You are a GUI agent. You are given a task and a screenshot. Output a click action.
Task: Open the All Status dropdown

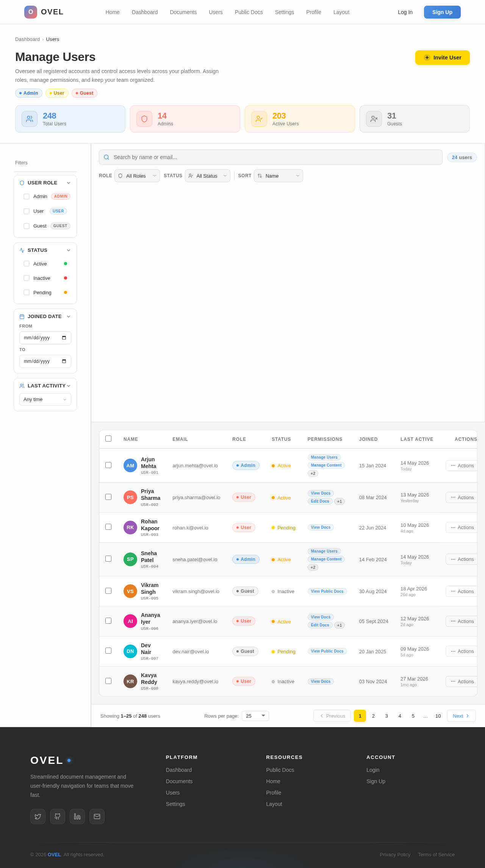point(208,176)
